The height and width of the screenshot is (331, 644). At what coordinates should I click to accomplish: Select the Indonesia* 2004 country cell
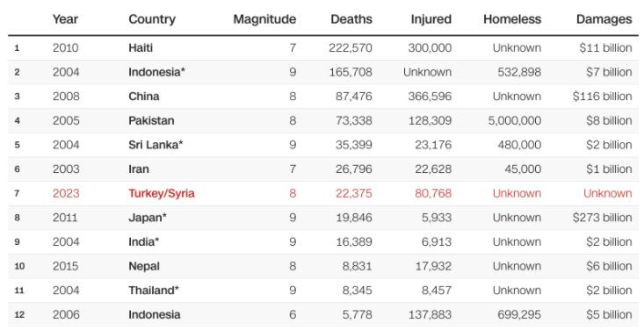point(157,72)
